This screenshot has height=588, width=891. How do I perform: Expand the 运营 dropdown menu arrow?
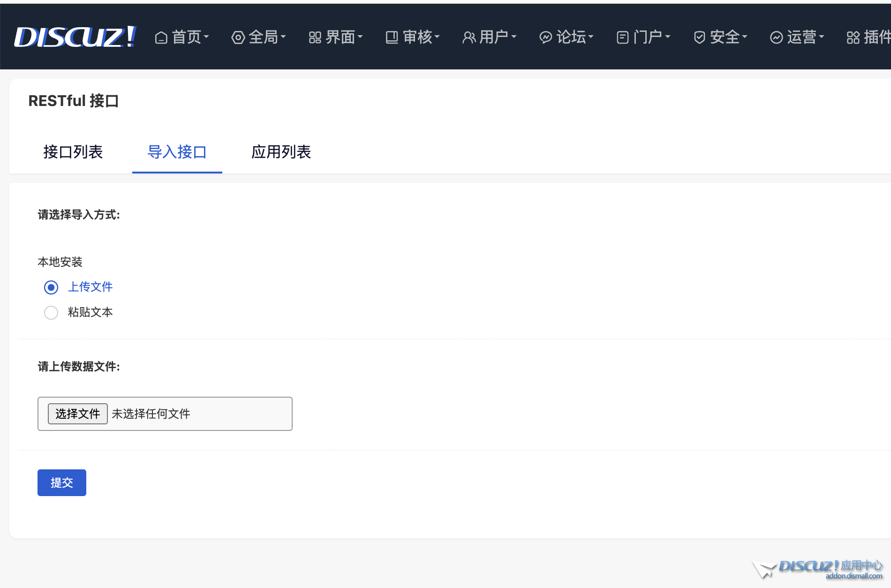tap(821, 37)
